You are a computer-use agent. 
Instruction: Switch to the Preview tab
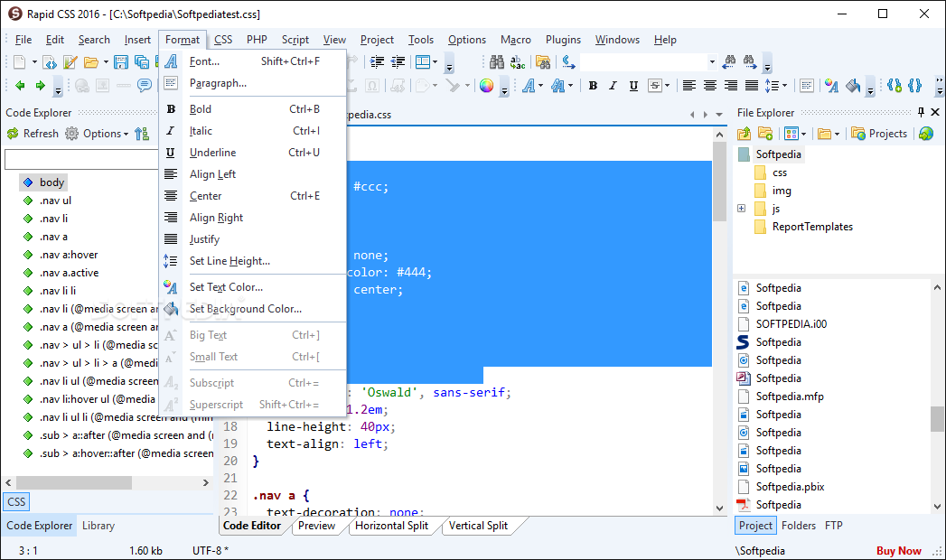tap(316, 526)
